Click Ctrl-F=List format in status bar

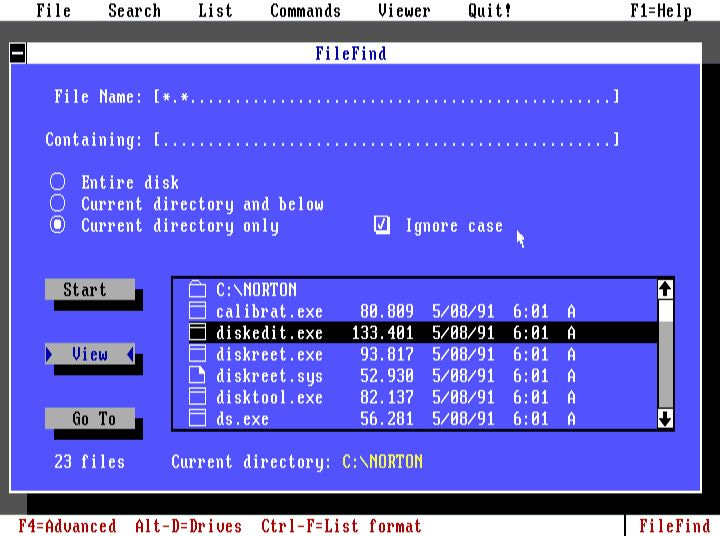[x=341, y=525]
